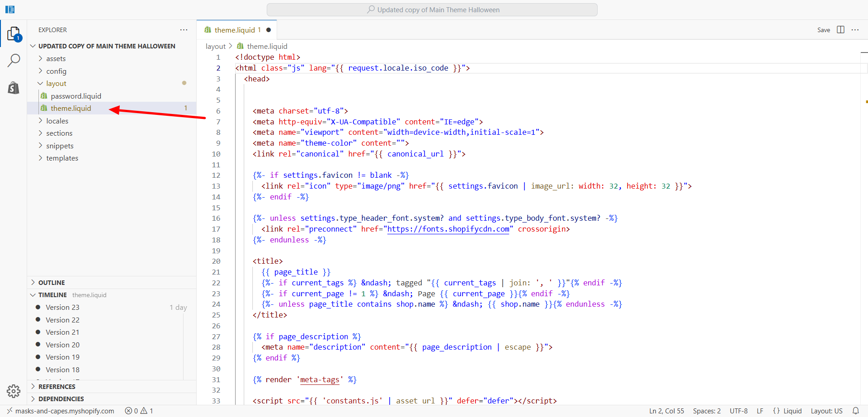This screenshot has height=417, width=868.
Task: Select Version 23 in the timeline
Action: (x=62, y=308)
